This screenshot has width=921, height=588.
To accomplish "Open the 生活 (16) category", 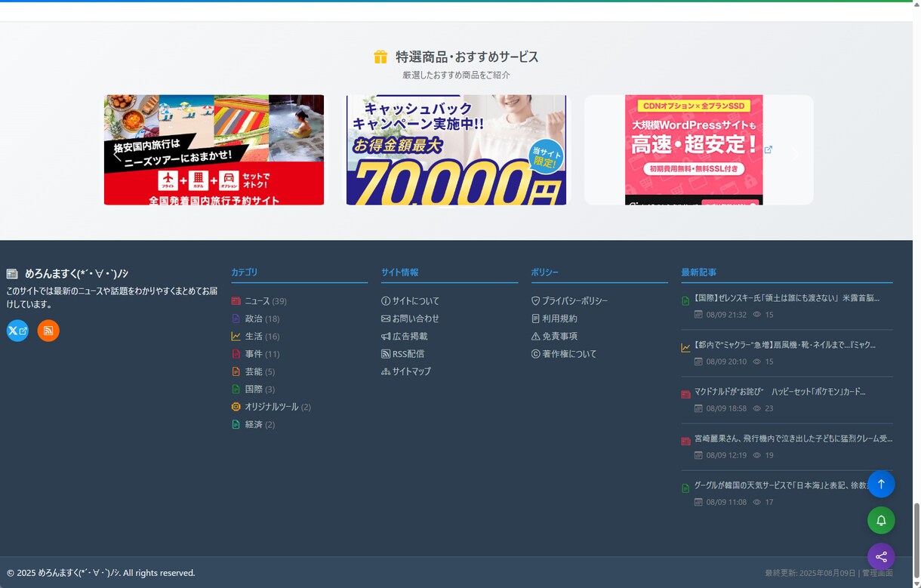I will (255, 337).
